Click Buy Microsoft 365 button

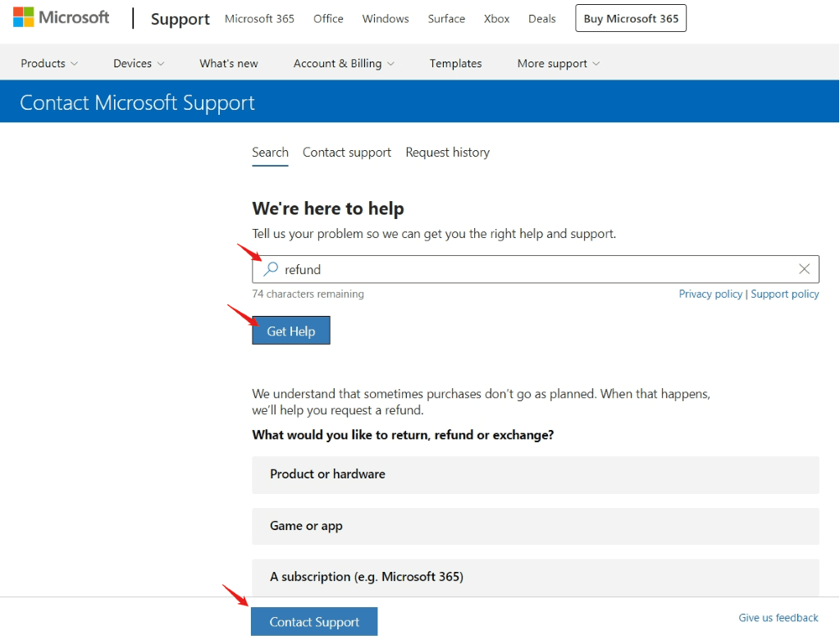pyautogui.click(x=631, y=18)
